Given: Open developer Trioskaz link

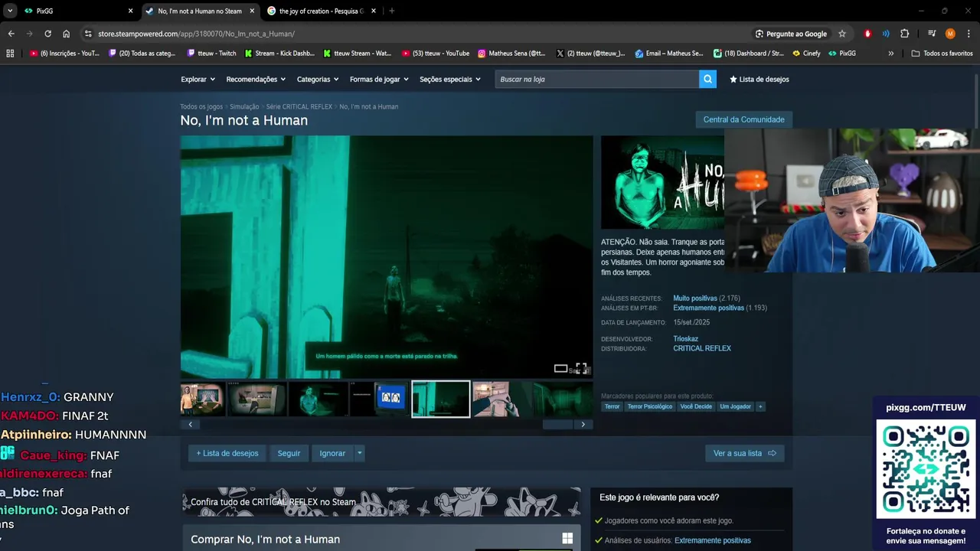Looking at the screenshot, I should pos(685,339).
